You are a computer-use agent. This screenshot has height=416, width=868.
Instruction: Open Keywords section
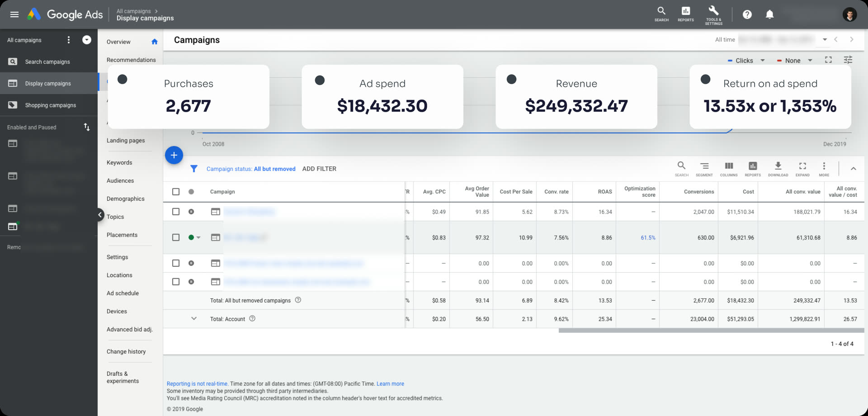pyautogui.click(x=119, y=162)
